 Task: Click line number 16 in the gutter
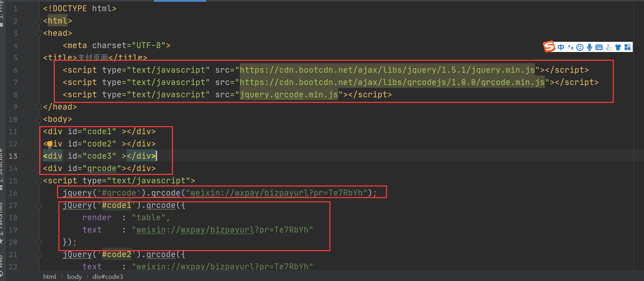pos(13,193)
